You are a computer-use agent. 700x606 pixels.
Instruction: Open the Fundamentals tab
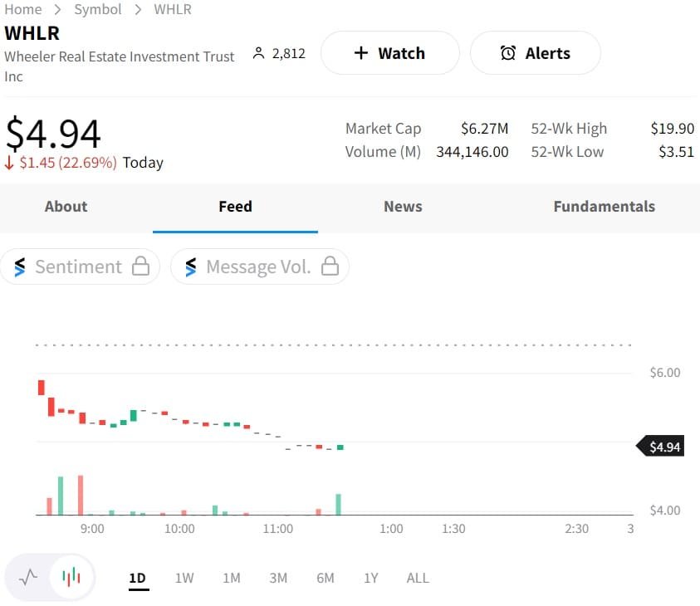pos(604,207)
